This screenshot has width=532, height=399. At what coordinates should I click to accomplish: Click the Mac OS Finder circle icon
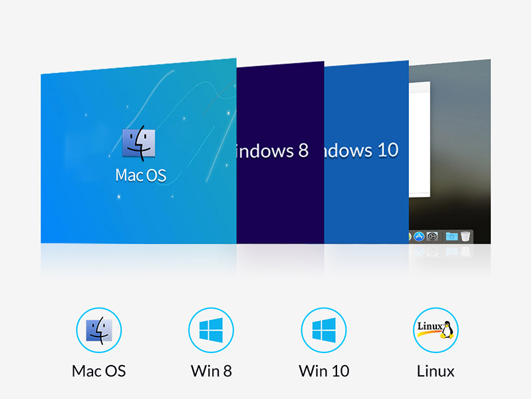click(x=98, y=330)
